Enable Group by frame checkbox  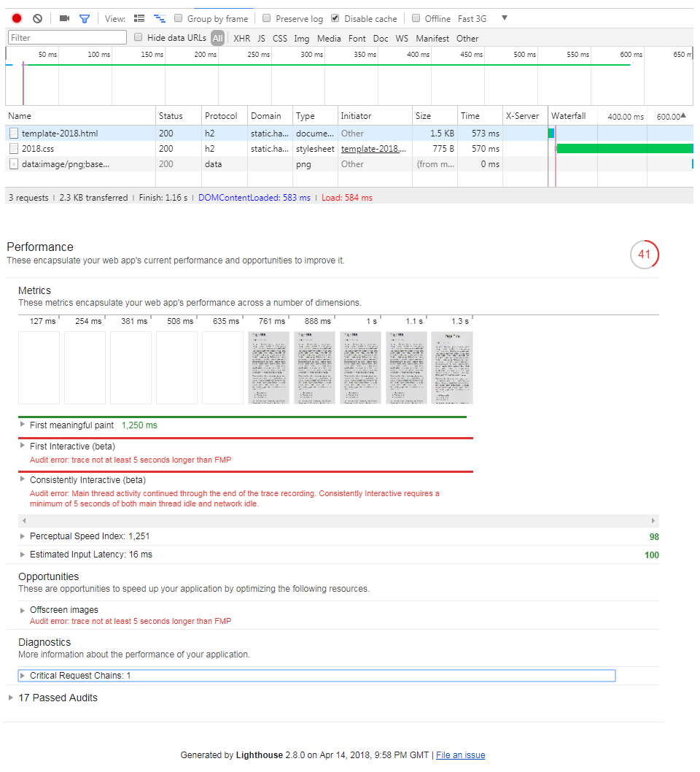(179, 18)
